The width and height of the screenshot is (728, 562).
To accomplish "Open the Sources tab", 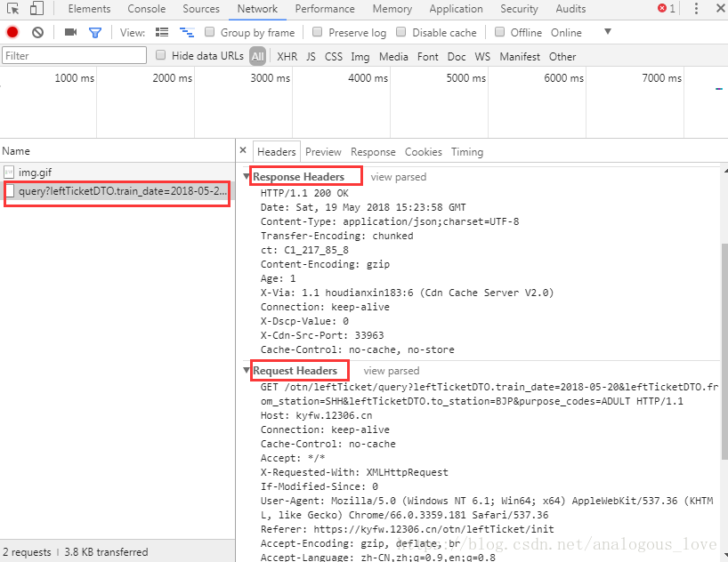I will click(x=201, y=9).
